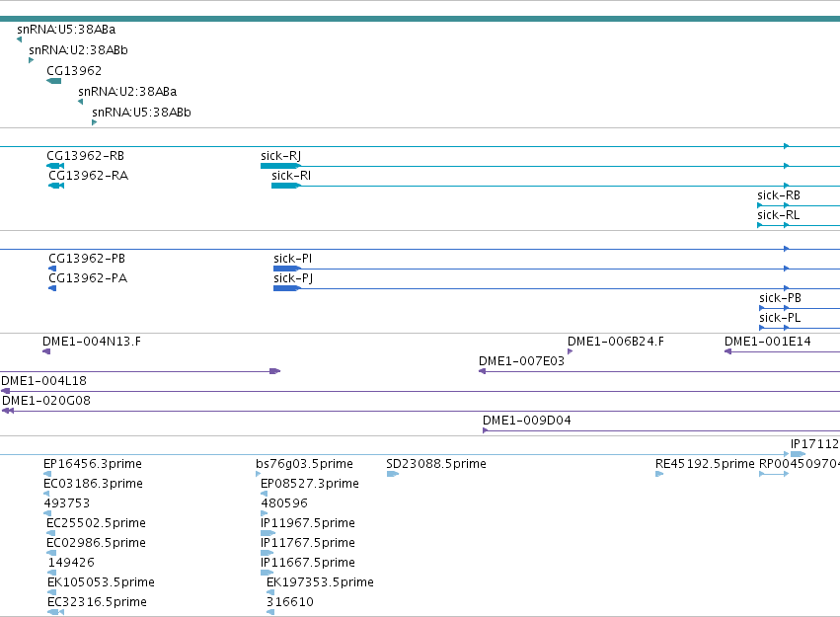Select the sick-RJ transcript label
Viewport: 840px width, 617px height.
coord(280,156)
